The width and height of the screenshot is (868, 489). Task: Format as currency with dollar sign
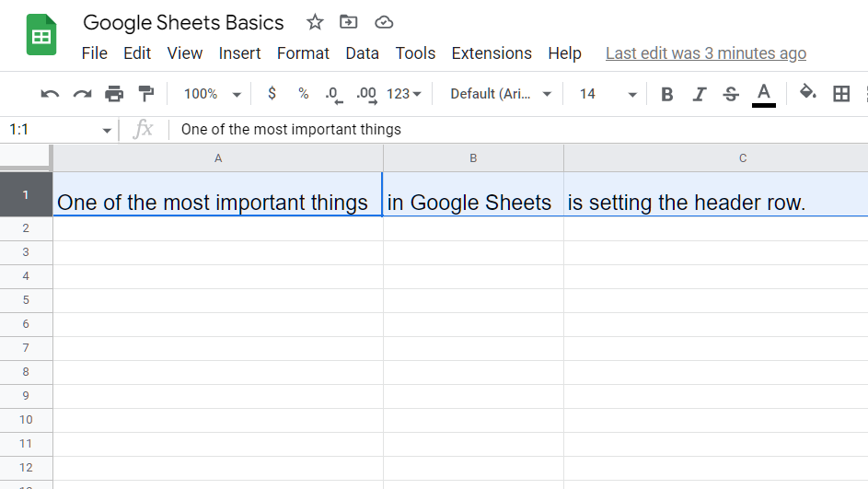pos(272,93)
